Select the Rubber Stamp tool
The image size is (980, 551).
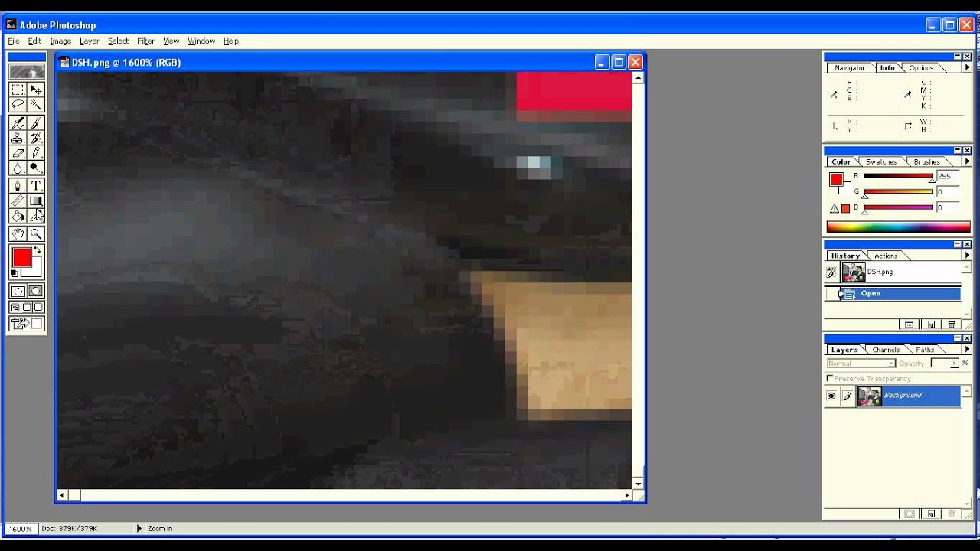tap(18, 138)
